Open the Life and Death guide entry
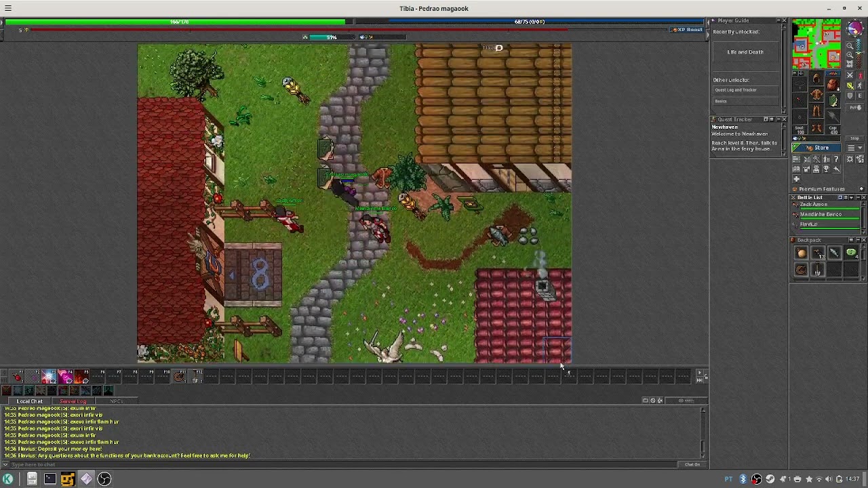 coord(746,52)
